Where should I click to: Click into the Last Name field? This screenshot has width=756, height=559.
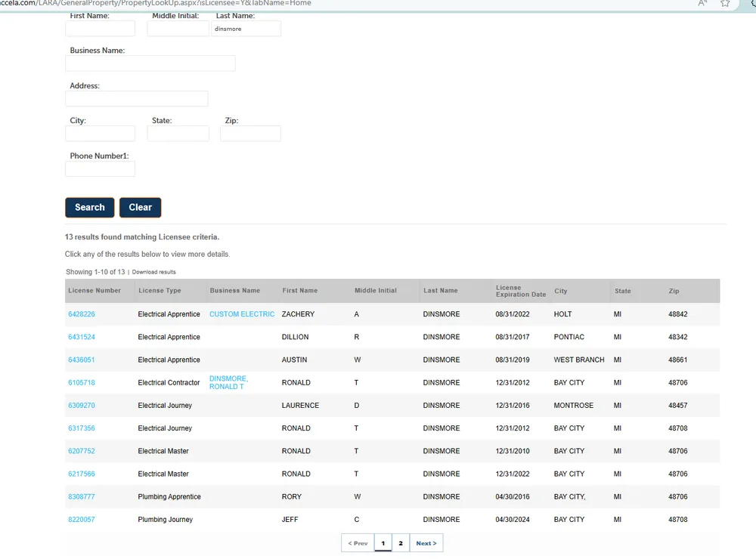pyautogui.click(x=246, y=29)
